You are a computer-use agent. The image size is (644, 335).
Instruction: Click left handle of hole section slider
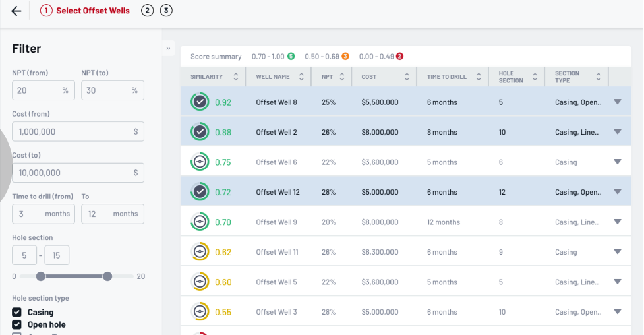point(41,276)
